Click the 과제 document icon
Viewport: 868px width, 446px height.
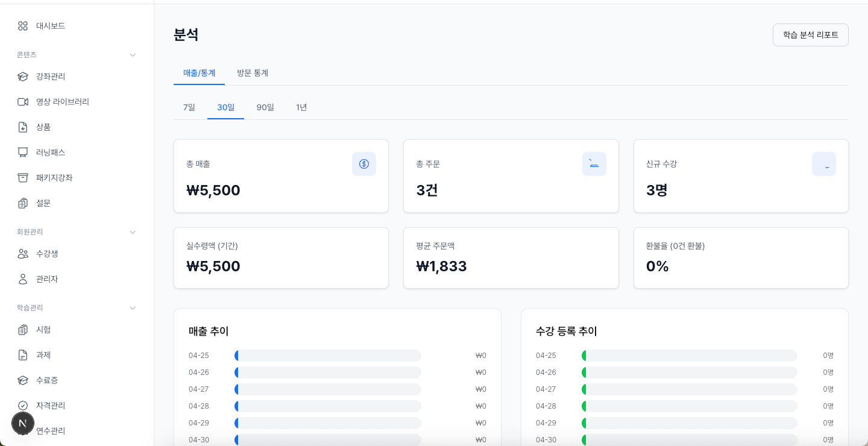[23, 355]
